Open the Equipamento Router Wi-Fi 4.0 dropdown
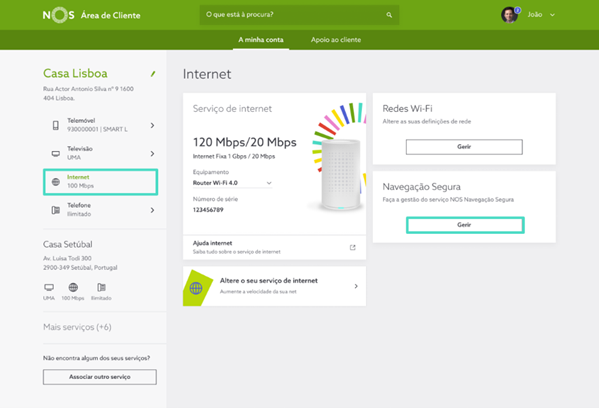This screenshot has height=408, width=599. click(x=232, y=183)
